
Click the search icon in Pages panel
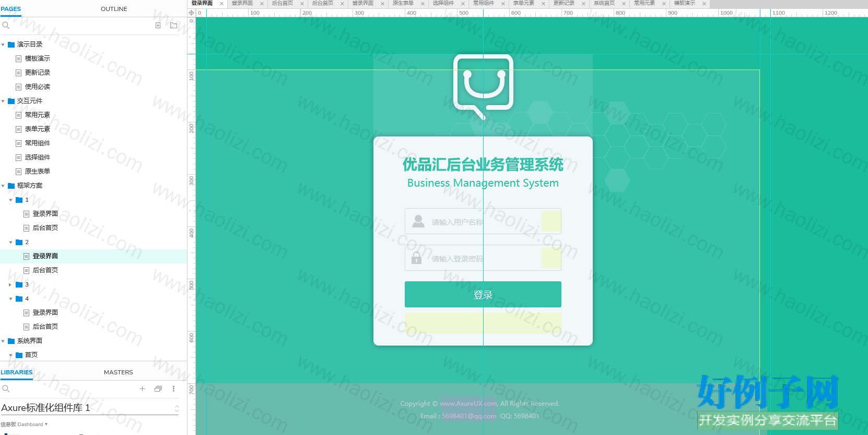pyautogui.click(x=6, y=25)
